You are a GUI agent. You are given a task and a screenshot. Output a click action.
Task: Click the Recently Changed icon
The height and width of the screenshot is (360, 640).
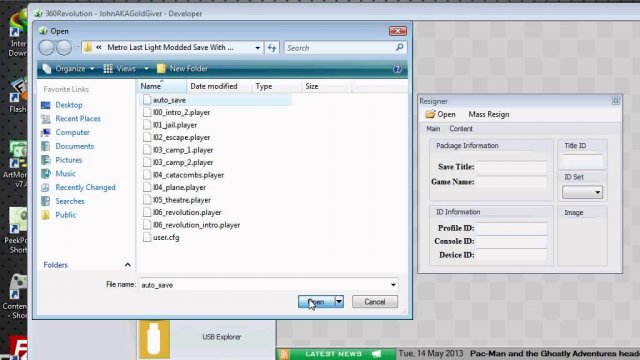coord(46,187)
